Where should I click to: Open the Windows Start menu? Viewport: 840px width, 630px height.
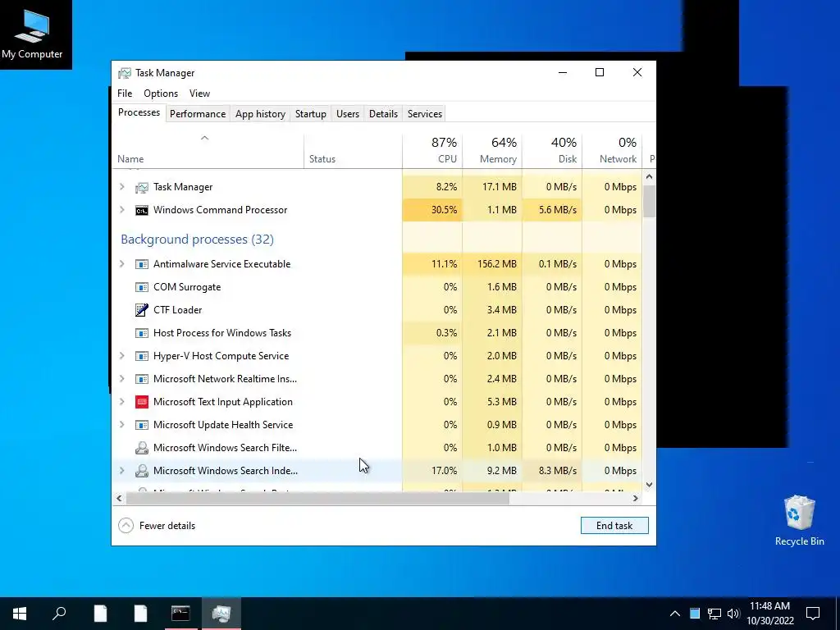click(20, 614)
